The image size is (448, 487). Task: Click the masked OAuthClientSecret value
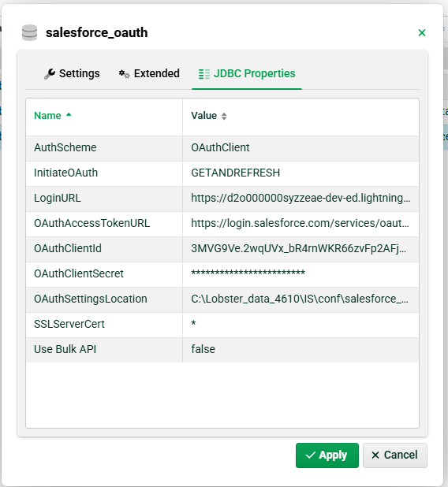[248, 273]
